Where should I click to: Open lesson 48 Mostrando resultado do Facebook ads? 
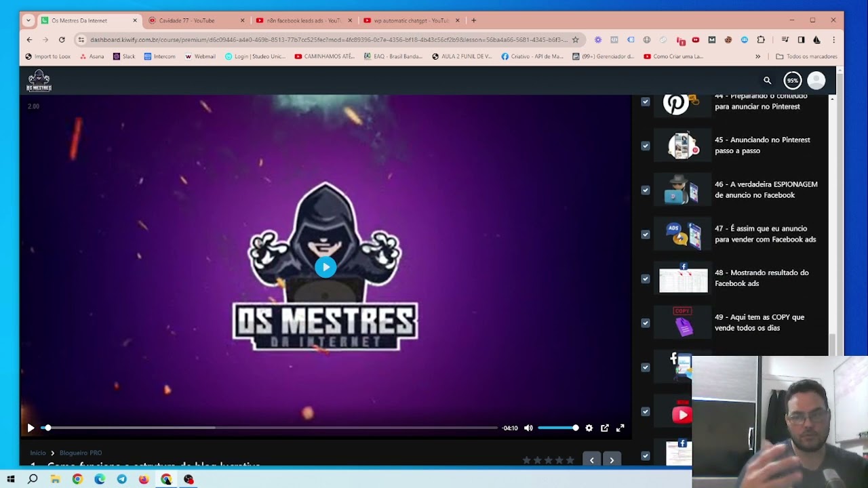[x=762, y=278]
